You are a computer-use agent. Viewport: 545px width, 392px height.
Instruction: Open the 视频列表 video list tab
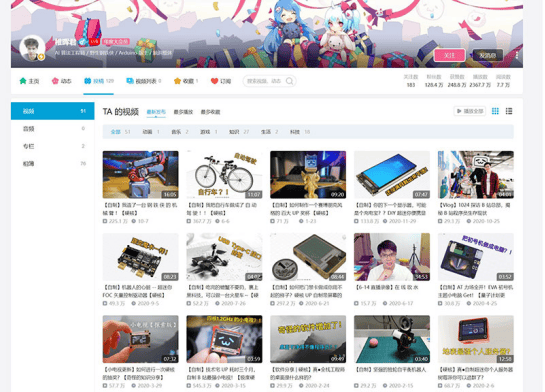click(144, 81)
